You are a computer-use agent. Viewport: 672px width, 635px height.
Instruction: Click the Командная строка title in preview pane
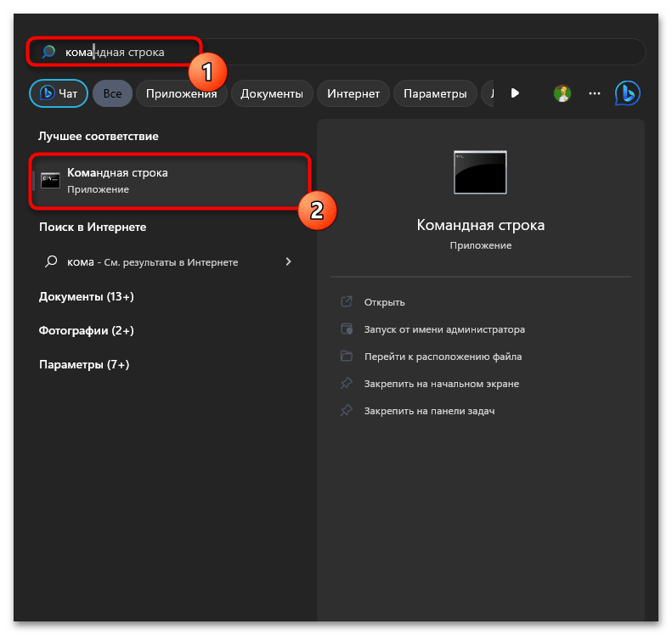[x=481, y=225]
